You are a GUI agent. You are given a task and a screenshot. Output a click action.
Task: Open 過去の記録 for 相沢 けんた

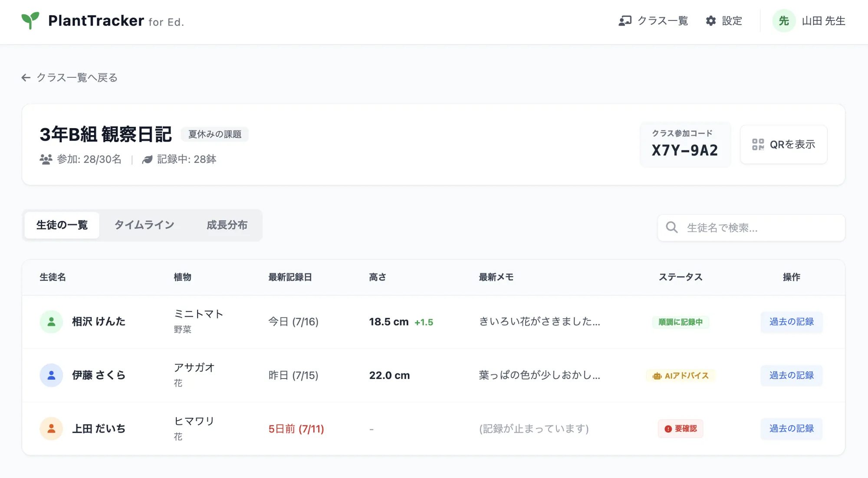pyautogui.click(x=791, y=322)
